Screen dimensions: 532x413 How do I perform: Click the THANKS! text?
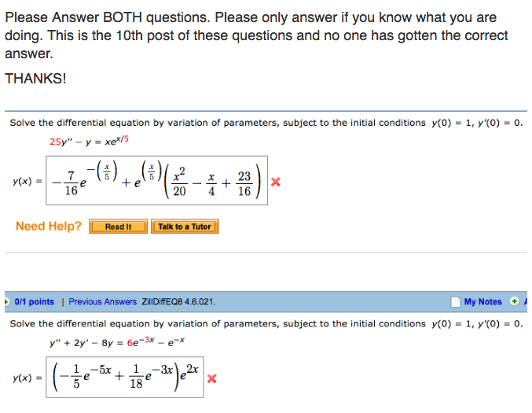tap(35, 79)
